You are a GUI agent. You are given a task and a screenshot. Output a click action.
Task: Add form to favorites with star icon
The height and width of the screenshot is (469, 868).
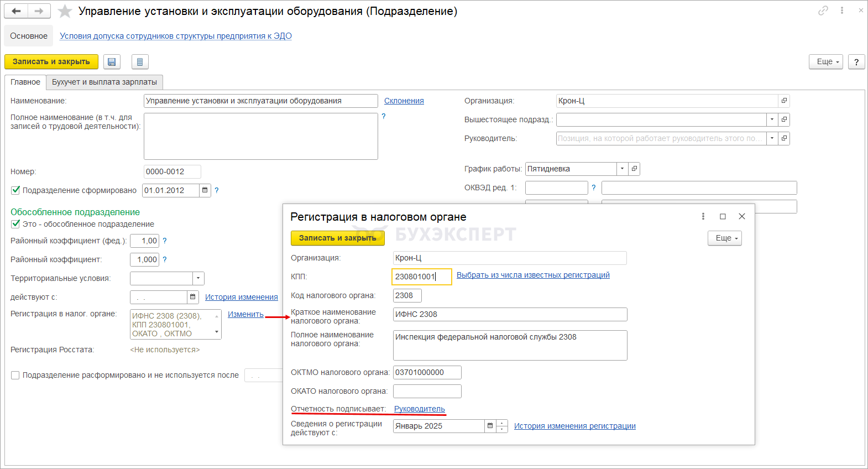click(65, 11)
